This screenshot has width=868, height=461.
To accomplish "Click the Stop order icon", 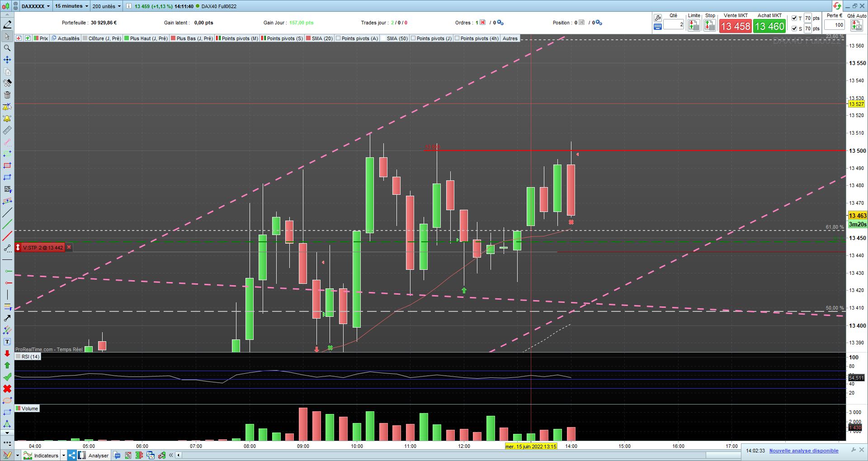I will click(710, 26).
